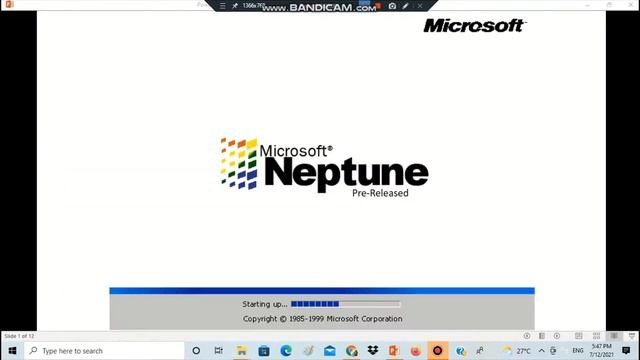Click the Neptune logo on slide

click(324, 167)
